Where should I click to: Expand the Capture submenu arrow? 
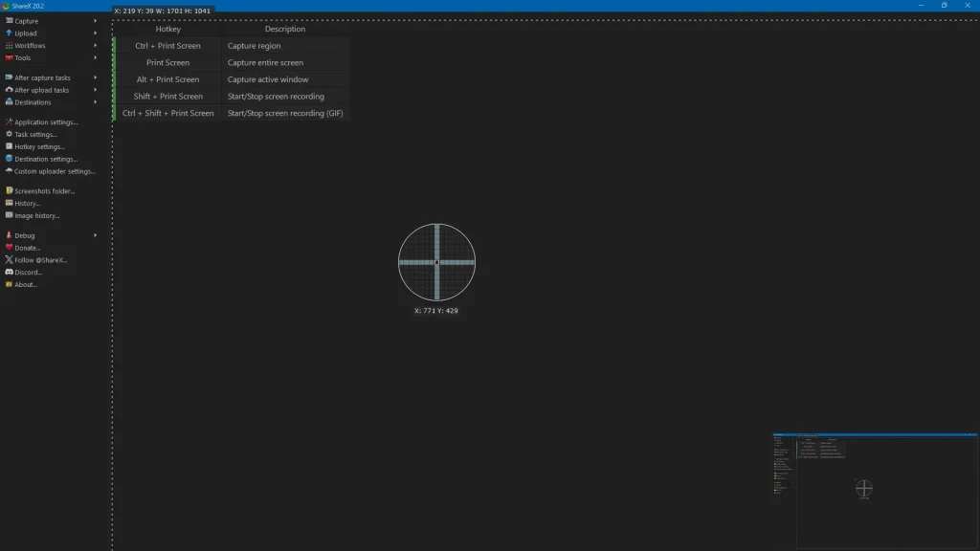96,21
